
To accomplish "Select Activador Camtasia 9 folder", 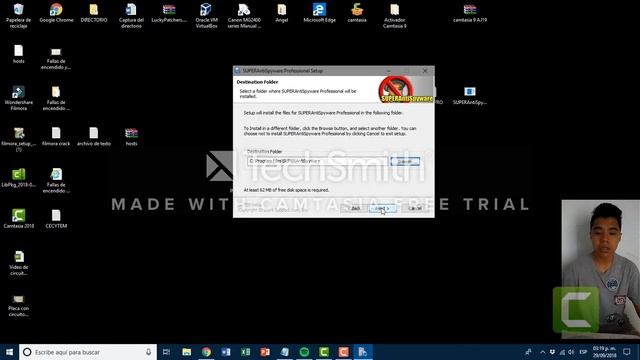I will [x=394, y=16].
